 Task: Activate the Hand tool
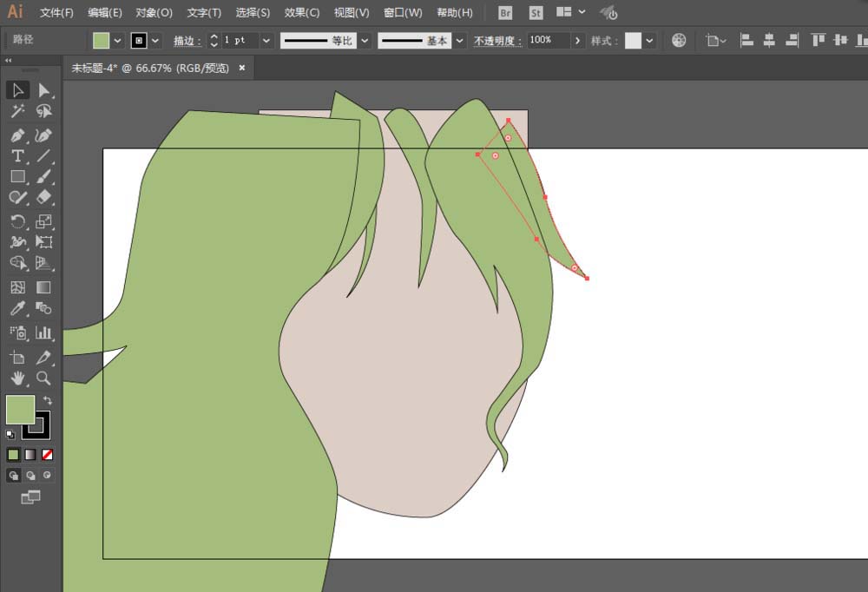pos(17,378)
